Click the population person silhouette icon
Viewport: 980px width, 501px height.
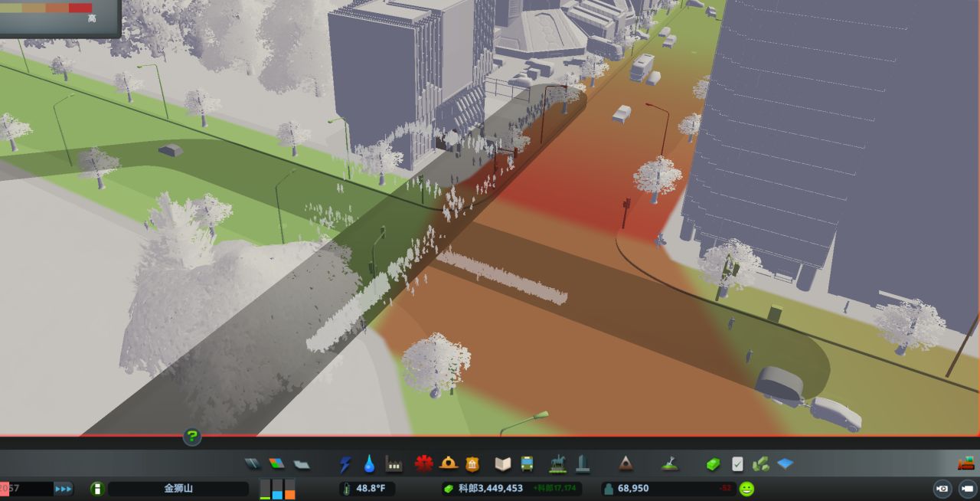(608, 488)
